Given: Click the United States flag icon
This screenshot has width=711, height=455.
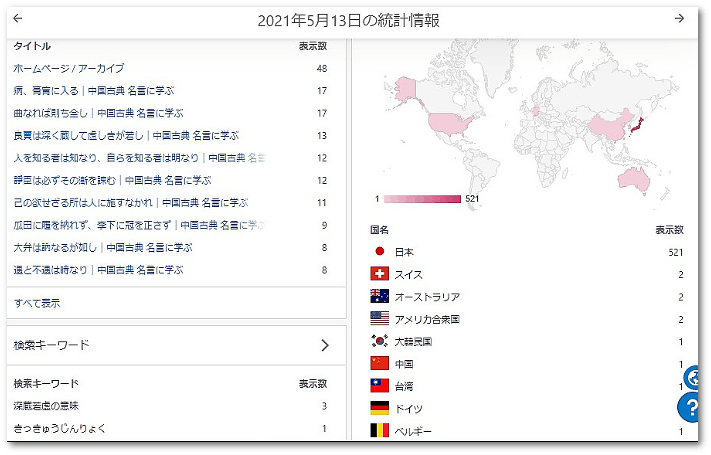Looking at the screenshot, I should pyautogui.click(x=379, y=319).
